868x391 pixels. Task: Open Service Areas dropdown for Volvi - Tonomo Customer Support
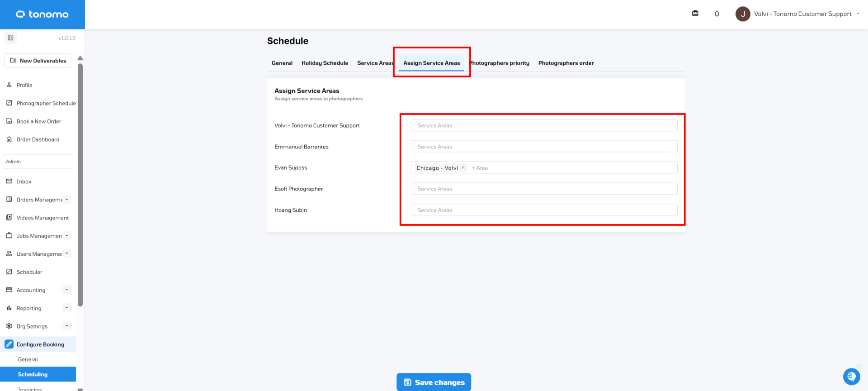544,125
